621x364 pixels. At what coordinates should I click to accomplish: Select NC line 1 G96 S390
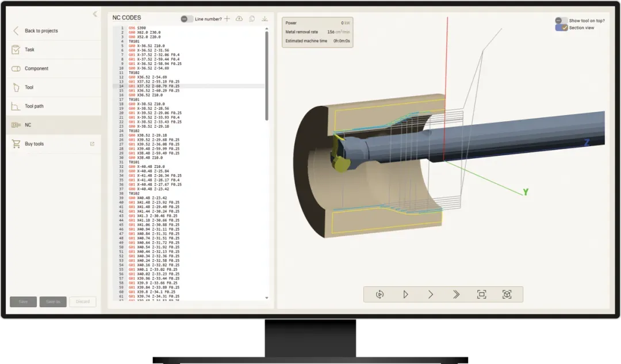click(x=137, y=28)
